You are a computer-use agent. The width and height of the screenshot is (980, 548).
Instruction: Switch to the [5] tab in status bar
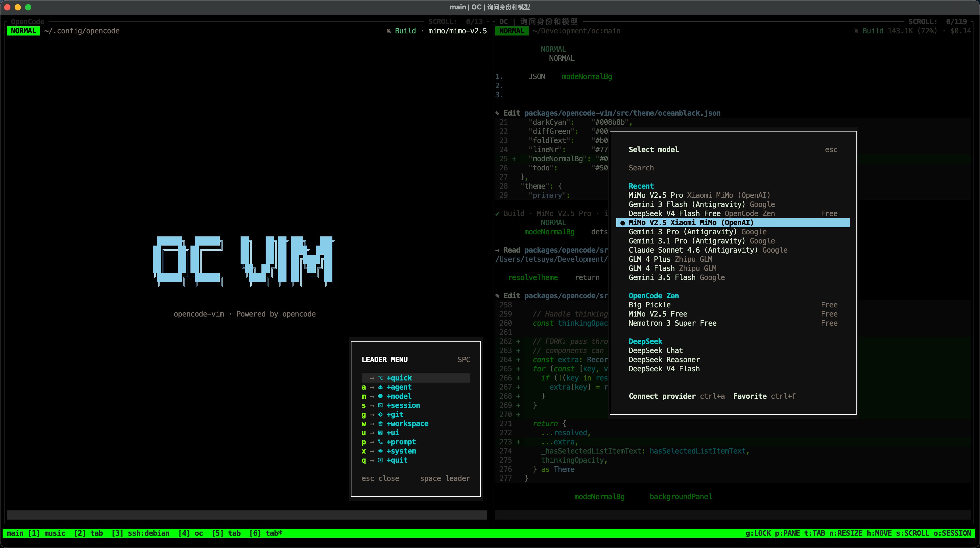click(226, 533)
